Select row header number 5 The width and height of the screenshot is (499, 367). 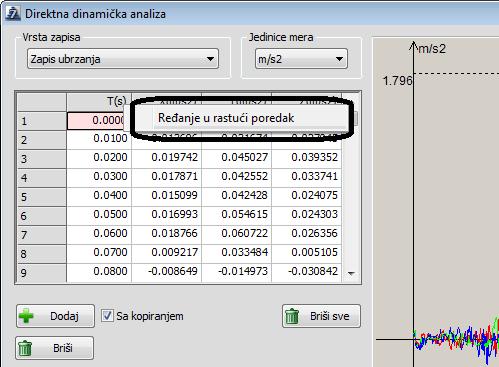42,197
